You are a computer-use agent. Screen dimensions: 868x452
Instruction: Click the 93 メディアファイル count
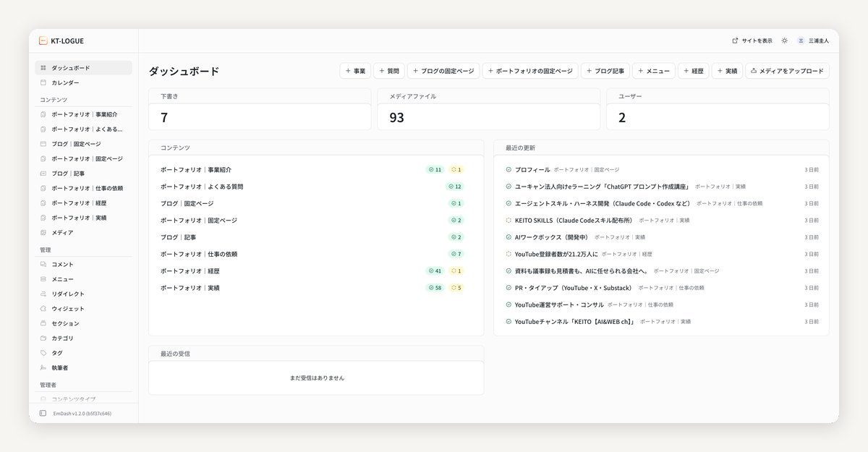point(396,117)
